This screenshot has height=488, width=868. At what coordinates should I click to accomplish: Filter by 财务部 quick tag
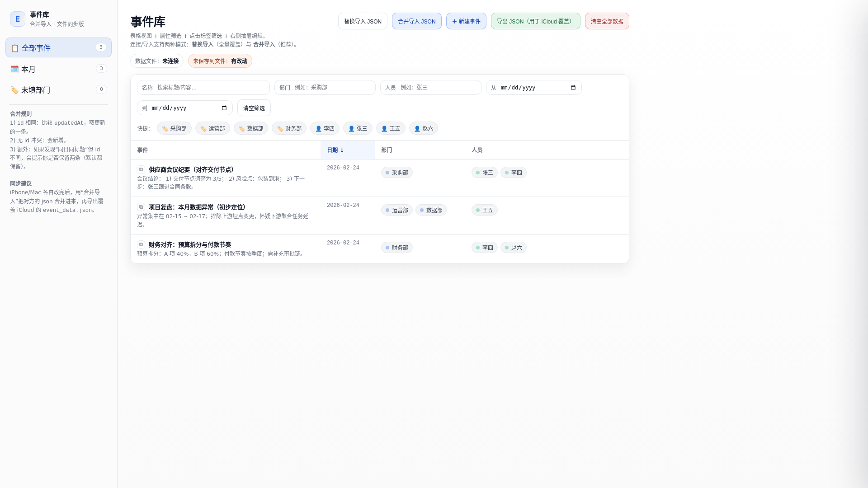[x=289, y=128]
